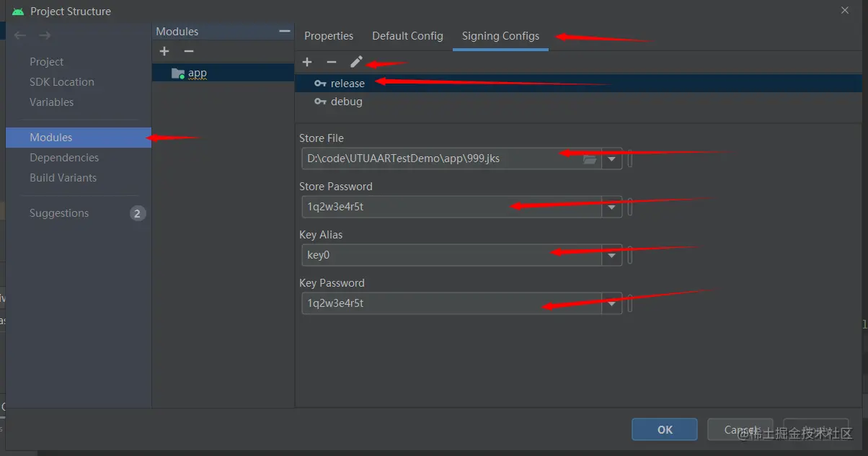Click the key icon beside release

coord(320,84)
